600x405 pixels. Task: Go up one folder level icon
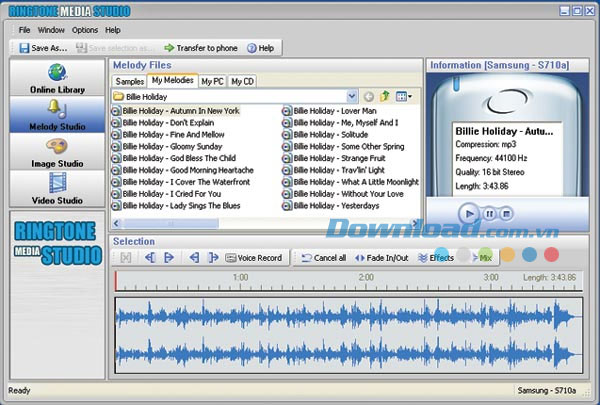click(384, 96)
